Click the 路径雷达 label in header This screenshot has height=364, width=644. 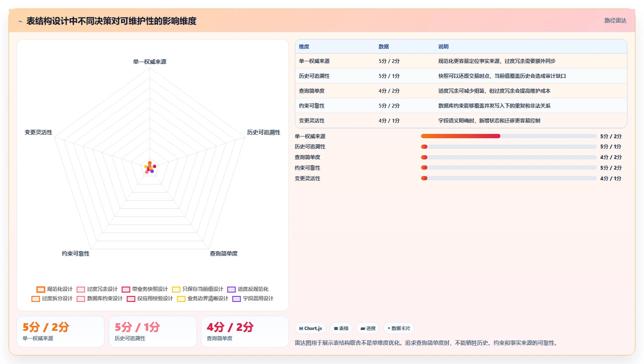[615, 20]
